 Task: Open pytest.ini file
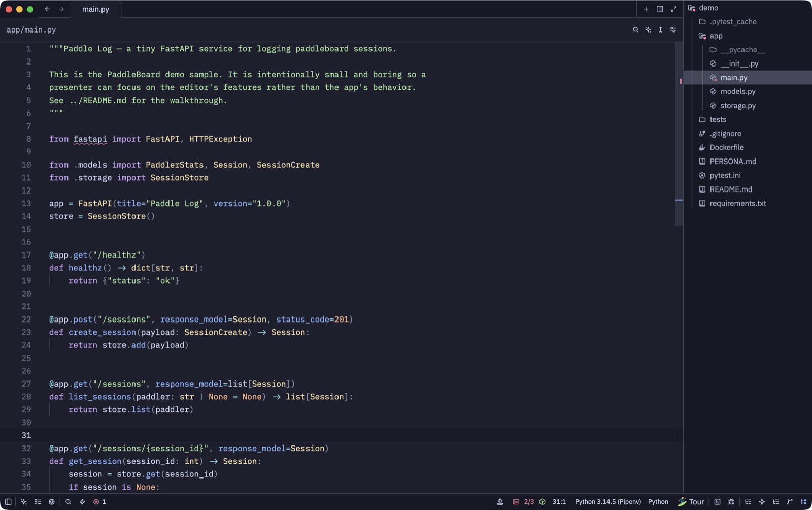tap(748, 175)
